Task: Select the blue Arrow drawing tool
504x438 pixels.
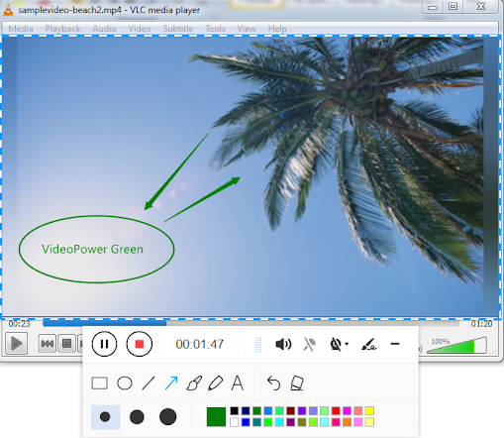Action: 171,383
